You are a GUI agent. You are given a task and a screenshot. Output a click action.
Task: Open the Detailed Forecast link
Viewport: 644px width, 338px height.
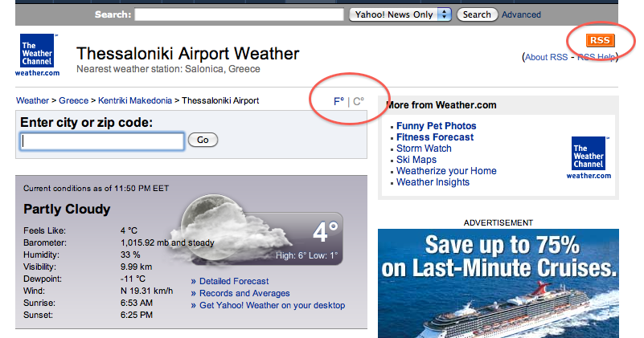tap(234, 281)
